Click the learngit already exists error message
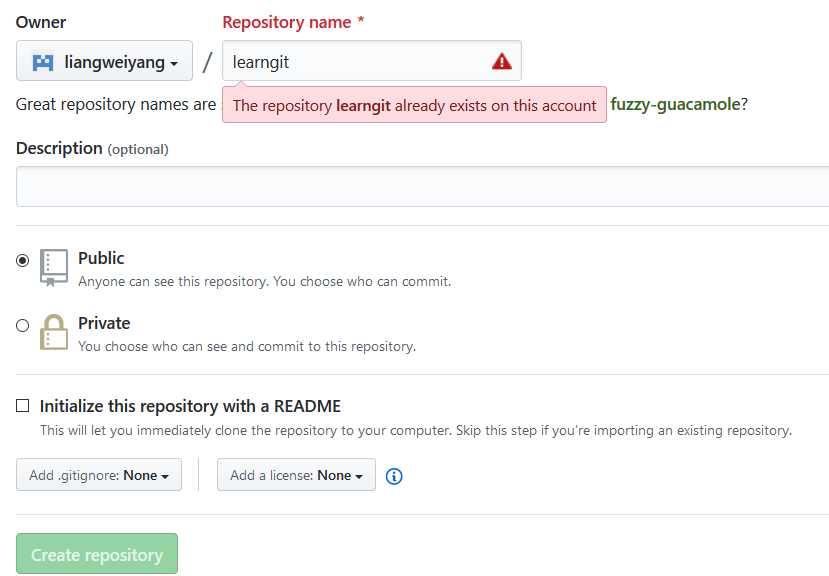 pyautogui.click(x=414, y=105)
